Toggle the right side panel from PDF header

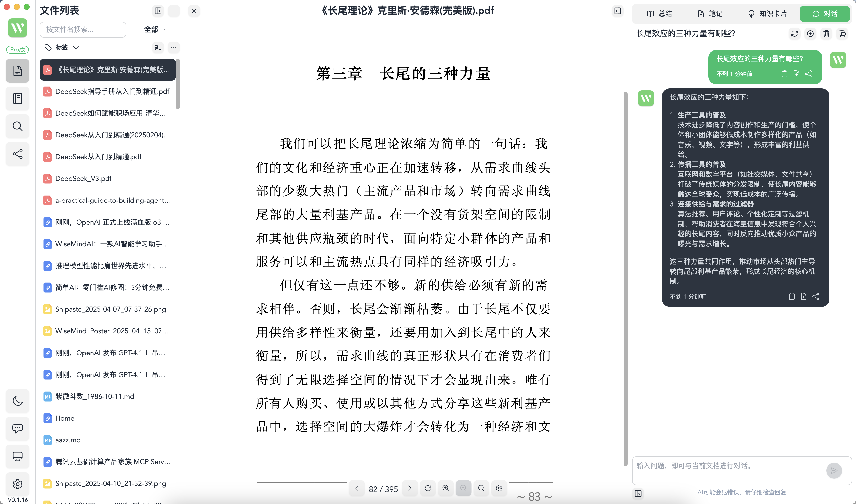point(617,11)
